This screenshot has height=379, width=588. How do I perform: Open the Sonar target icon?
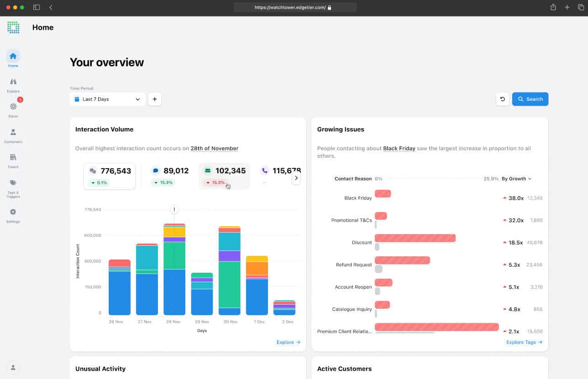coord(13,106)
